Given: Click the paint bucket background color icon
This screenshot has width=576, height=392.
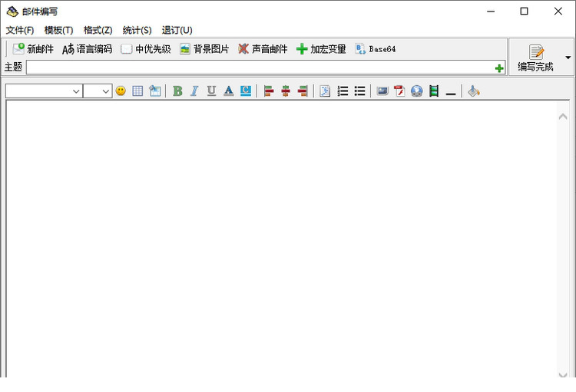Looking at the screenshot, I should coord(474,91).
